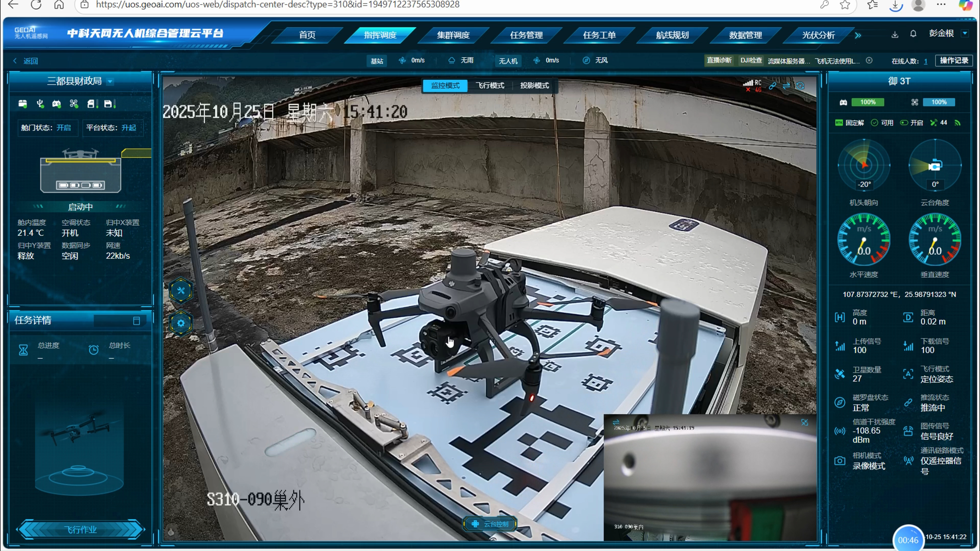Switch to 飞行模式 view mode
The height and width of the screenshot is (551, 980).
pyautogui.click(x=490, y=85)
